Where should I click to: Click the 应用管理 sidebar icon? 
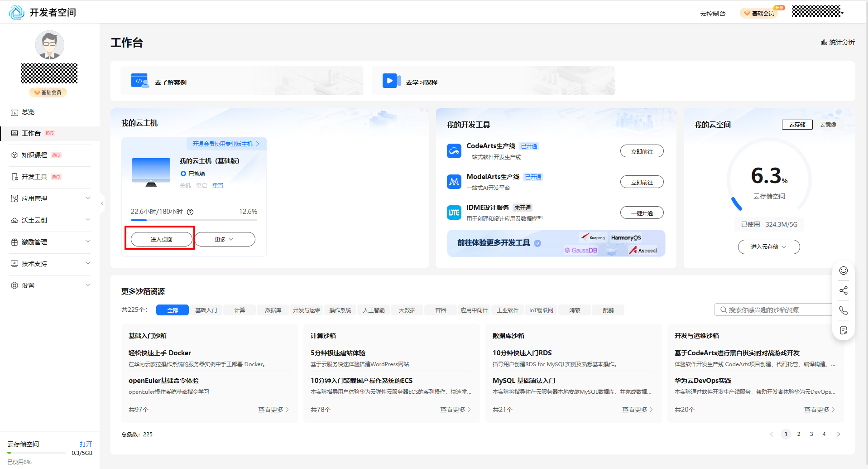tap(14, 198)
